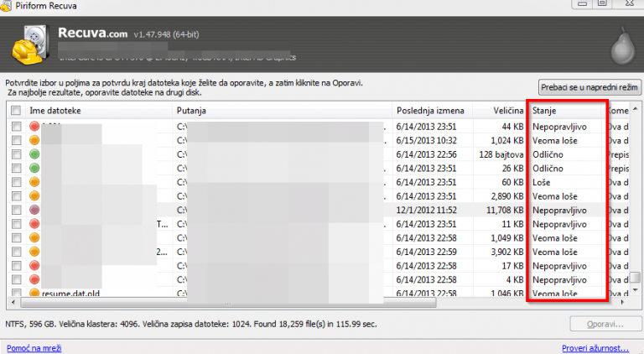This screenshot has height=354, width=644.
Task: Click the red status dot in the 11 KB row
Action: (34, 224)
